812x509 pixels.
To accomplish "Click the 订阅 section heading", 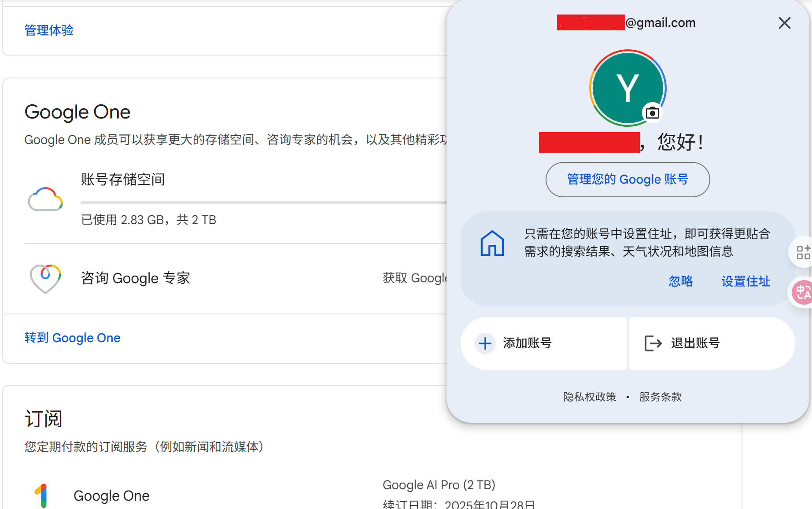I will (x=43, y=418).
